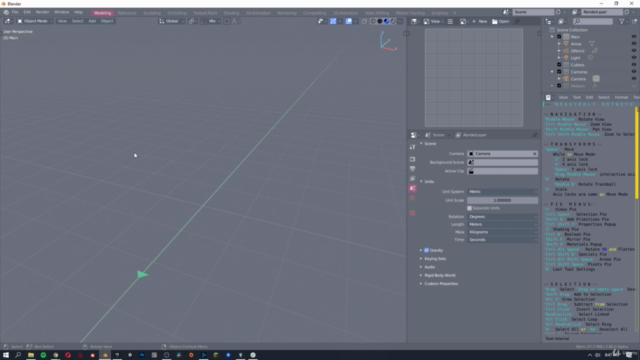Click the pin icon in properties header
Viewport: 640px width, 360px height.
click(x=535, y=135)
